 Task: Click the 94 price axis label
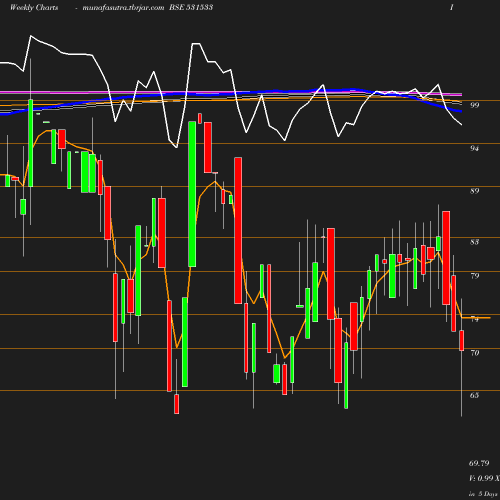(475, 148)
